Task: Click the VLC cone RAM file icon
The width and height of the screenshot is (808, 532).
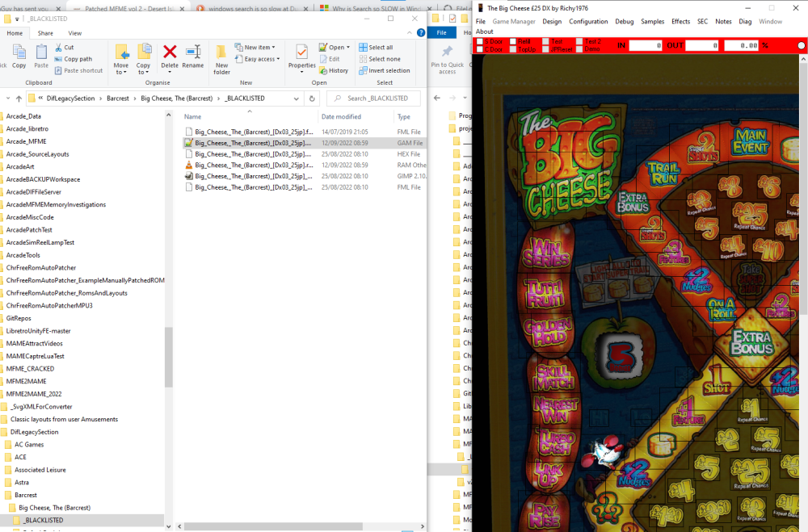Action: click(188, 165)
